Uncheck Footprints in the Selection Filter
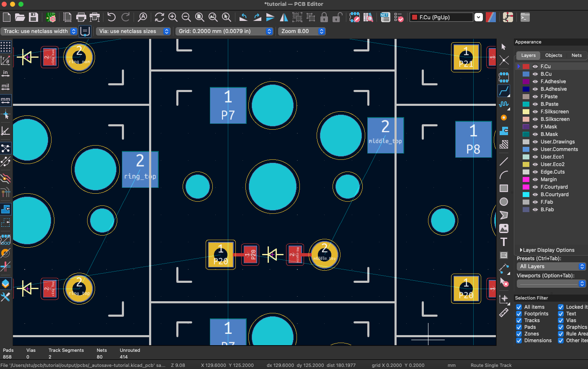 519,313
